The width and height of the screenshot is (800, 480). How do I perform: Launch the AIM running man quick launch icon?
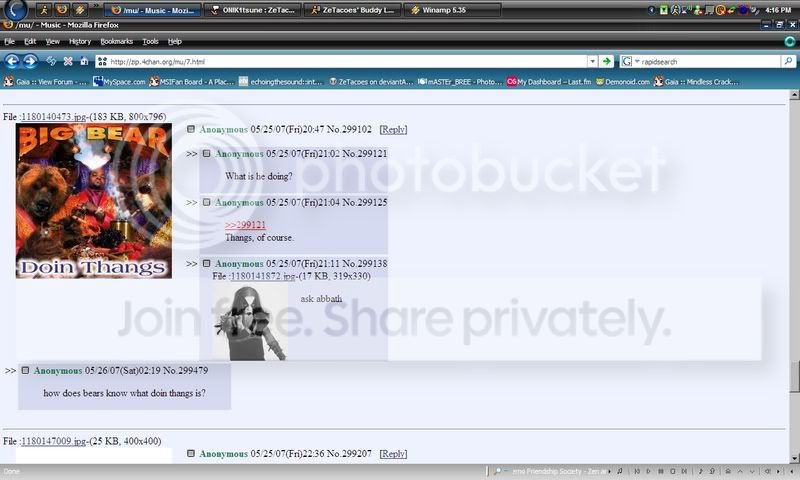44,9
